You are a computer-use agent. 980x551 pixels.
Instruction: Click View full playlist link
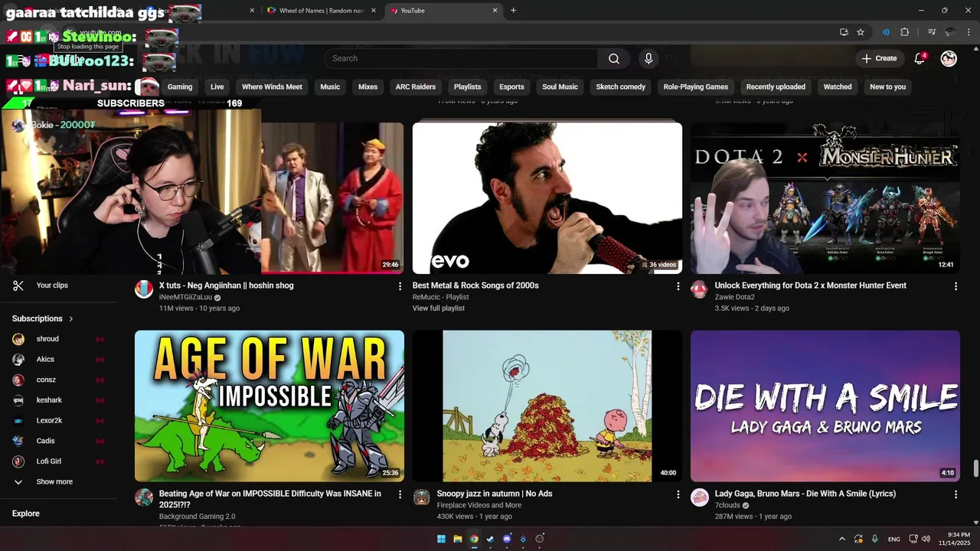pyautogui.click(x=439, y=308)
